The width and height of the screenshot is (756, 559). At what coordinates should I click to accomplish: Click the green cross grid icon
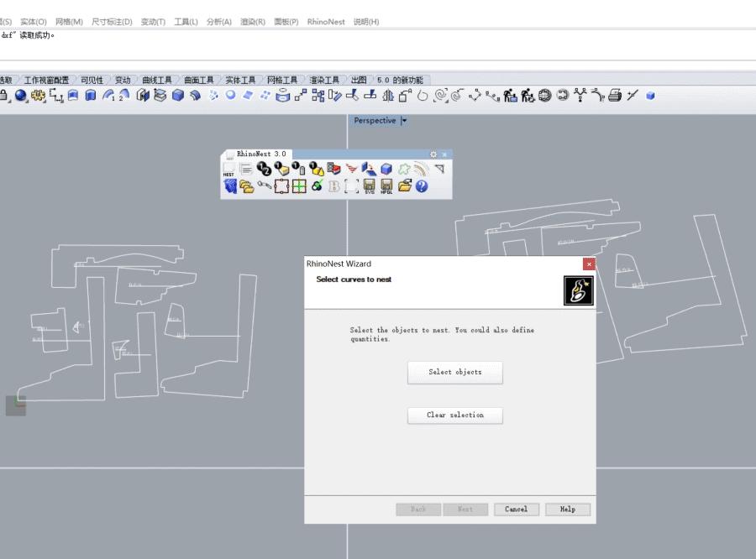point(299,186)
